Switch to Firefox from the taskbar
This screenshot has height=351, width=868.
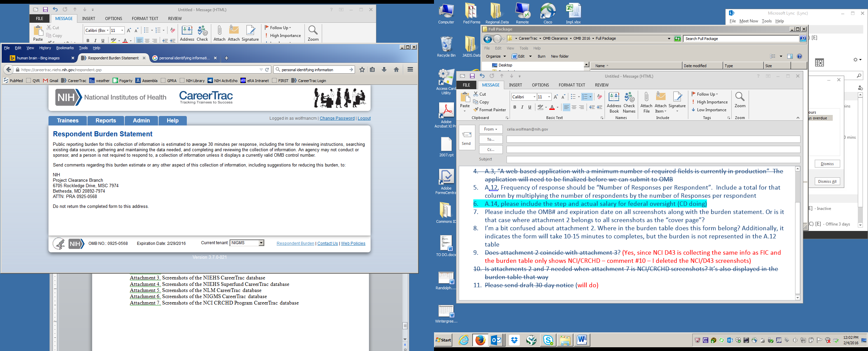coord(480,340)
